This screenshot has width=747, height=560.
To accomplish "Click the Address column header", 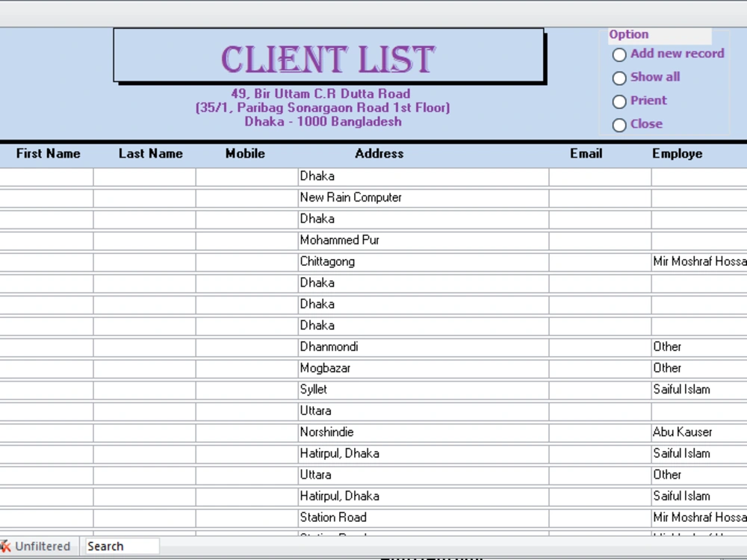I will (x=379, y=153).
